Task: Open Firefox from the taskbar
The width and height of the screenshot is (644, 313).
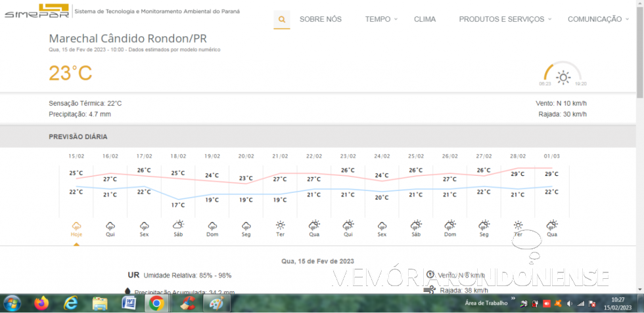Action: [42, 303]
